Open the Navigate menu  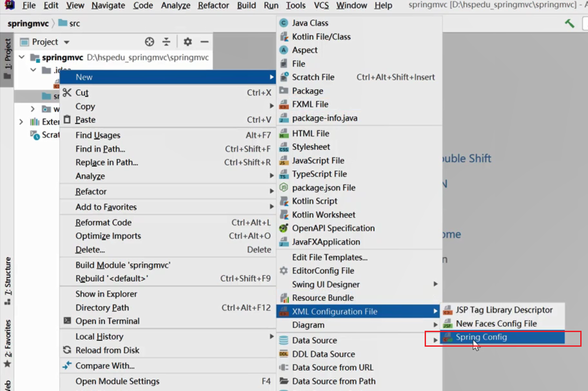click(x=108, y=5)
